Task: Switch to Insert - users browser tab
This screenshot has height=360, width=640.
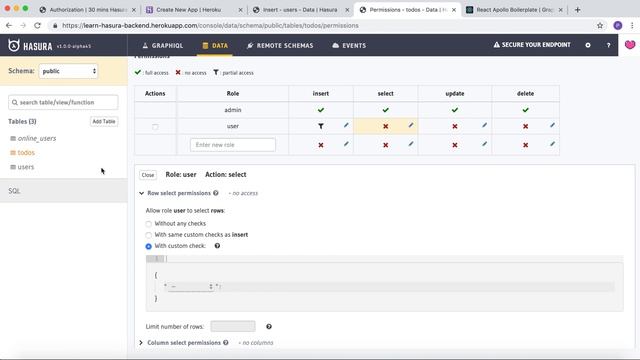Action: pos(300,10)
